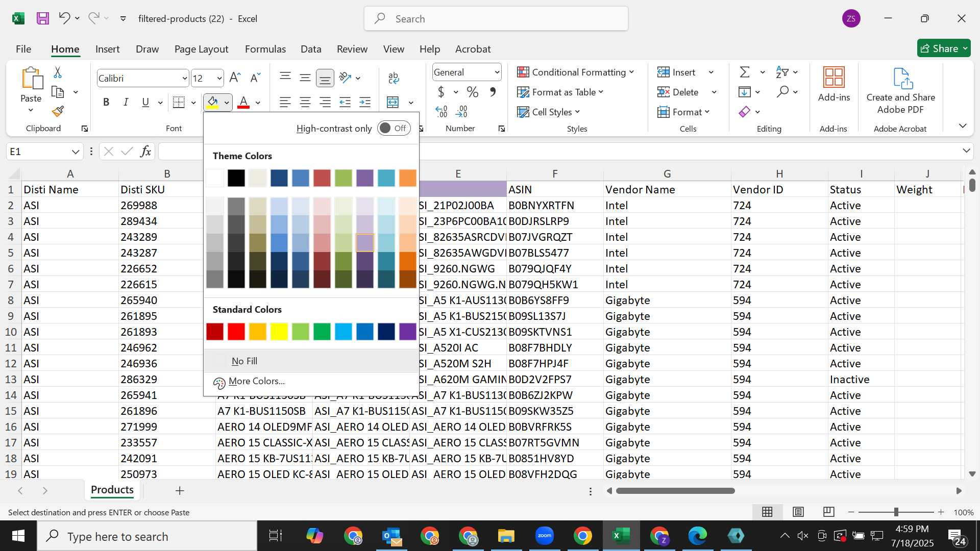Click Decrease Decimal icon

(x=461, y=111)
